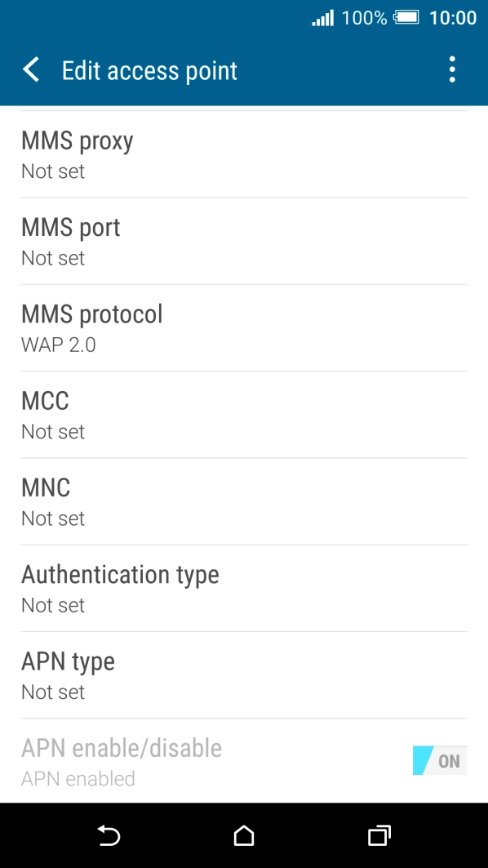Tap the signal strength status icon
Screen dimensions: 488x868
[322, 18]
